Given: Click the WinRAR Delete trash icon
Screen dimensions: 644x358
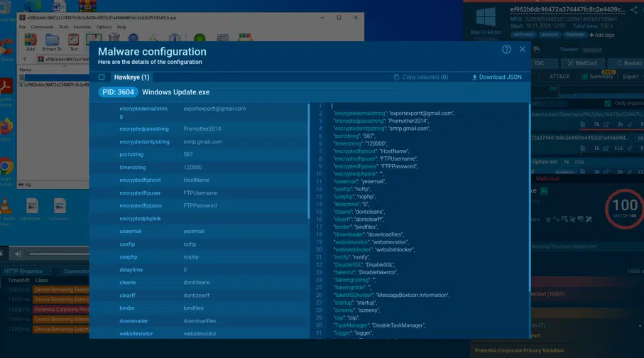Looking at the screenshot, I should pyautogui.click(x=114, y=38).
